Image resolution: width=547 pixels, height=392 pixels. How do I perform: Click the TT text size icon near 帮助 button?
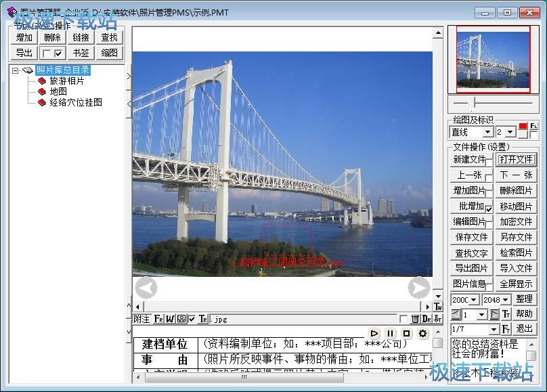pos(506,314)
